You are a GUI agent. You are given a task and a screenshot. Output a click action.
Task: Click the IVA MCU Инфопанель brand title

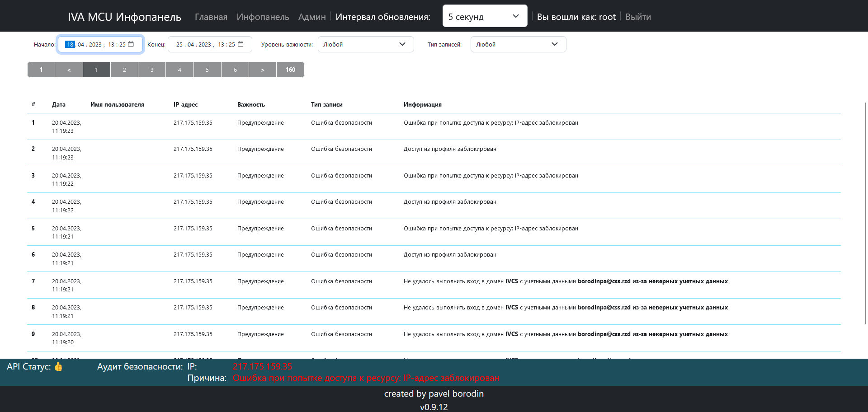124,17
